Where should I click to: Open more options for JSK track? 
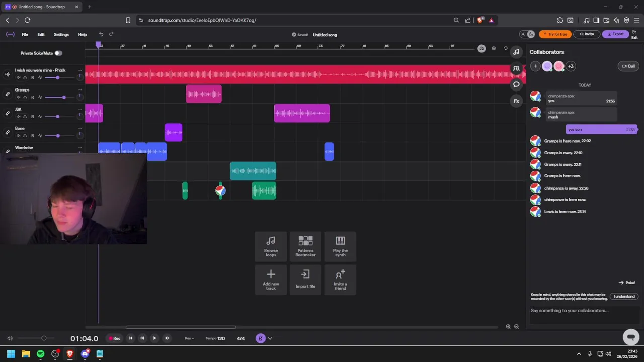80,109
